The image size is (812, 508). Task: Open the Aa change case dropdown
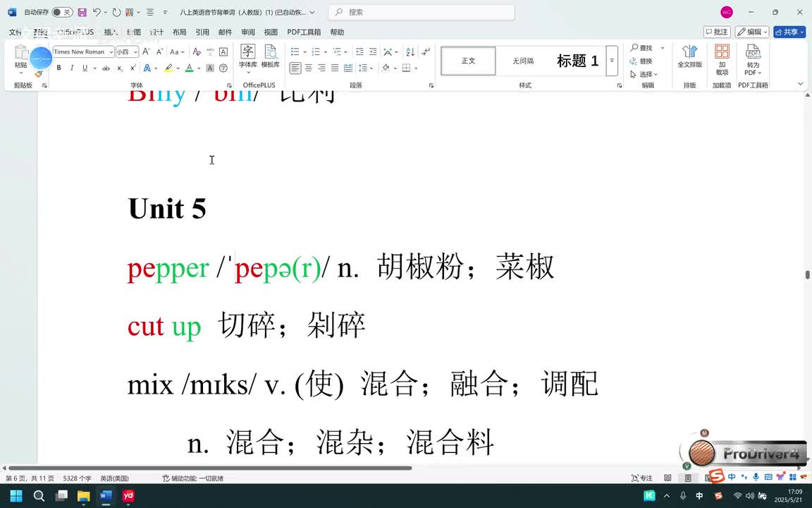click(177, 52)
